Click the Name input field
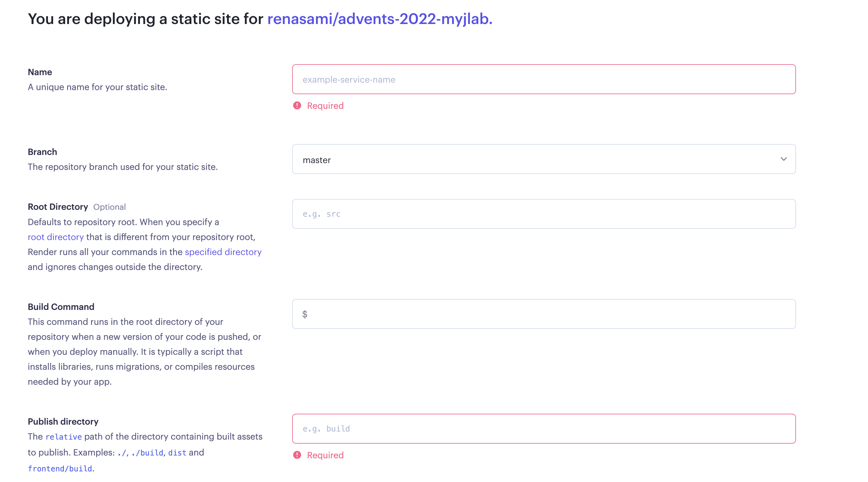The image size is (868, 482). (543, 80)
